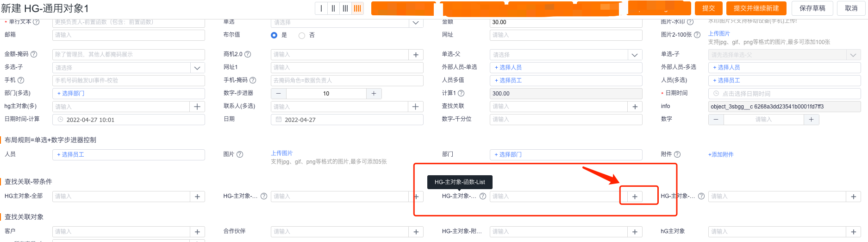Image resolution: width=868 pixels, height=242 pixels.
Task: Click 上传图片 link in 布局规则 section
Action: click(281, 153)
